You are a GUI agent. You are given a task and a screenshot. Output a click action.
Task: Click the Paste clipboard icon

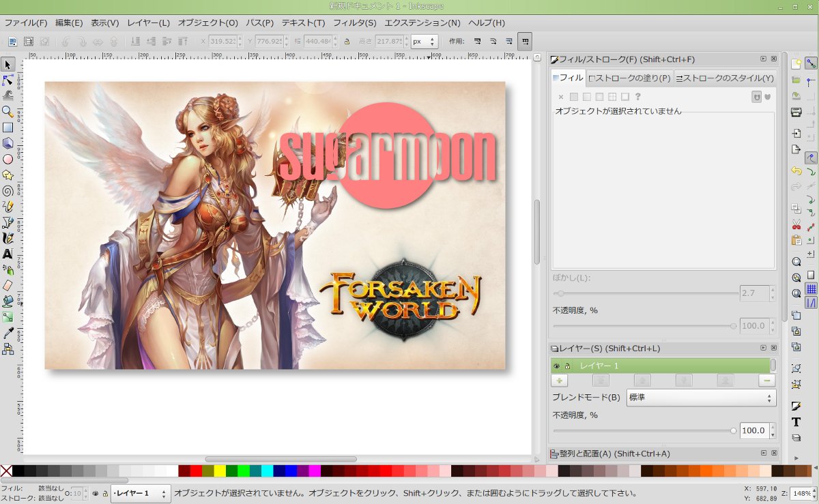coord(796,240)
